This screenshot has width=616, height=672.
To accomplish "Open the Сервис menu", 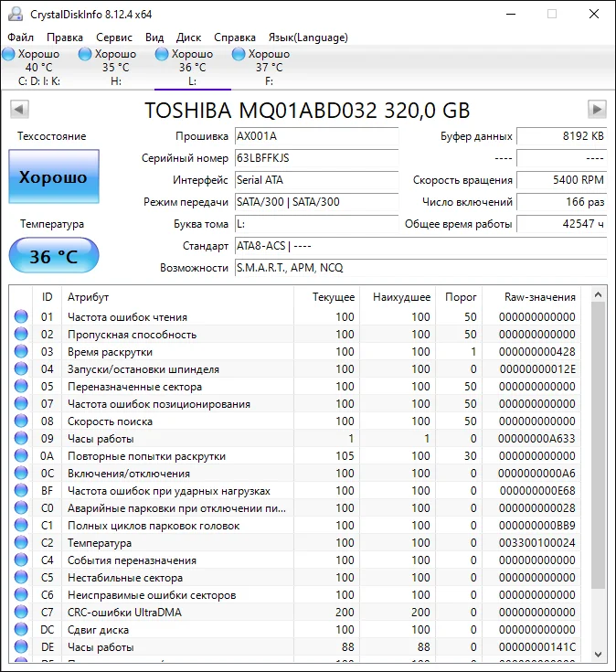I will coord(114,37).
